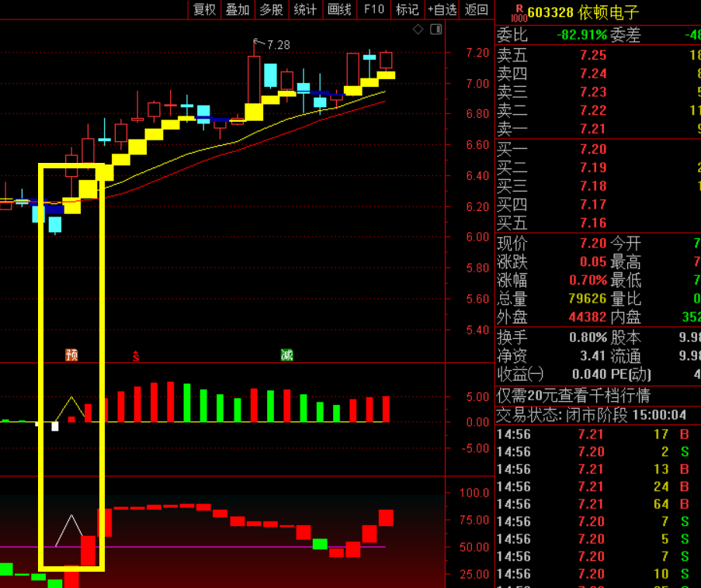Click the 叠加 toolbar button
Viewport: 701px width, 588px height.
[238, 9]
